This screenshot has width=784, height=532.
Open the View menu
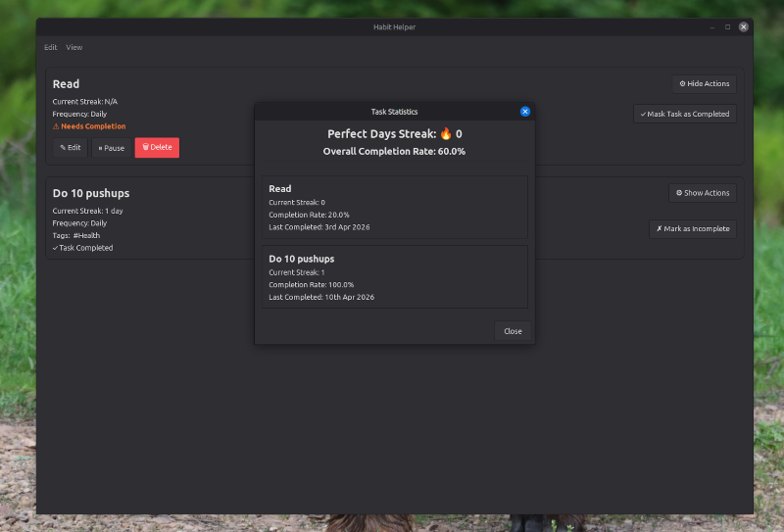pyautogui.click(x=74, y=47)
